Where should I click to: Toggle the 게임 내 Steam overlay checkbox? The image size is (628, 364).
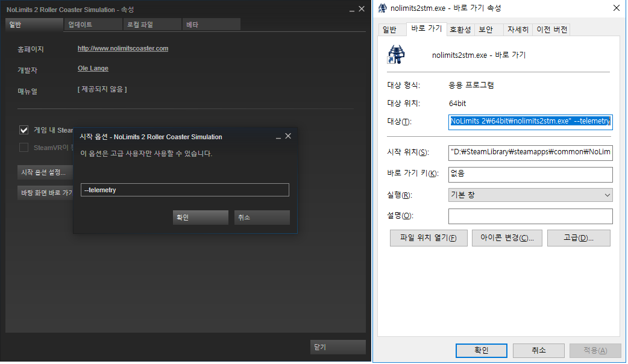24,130
